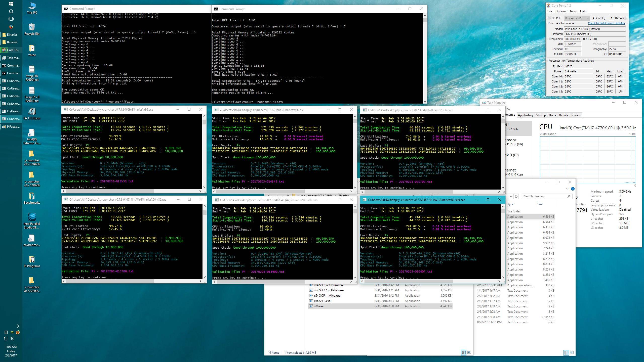Screen dimensions: 644x362
Task: Click the network tray icon
Action: (6, 338)
